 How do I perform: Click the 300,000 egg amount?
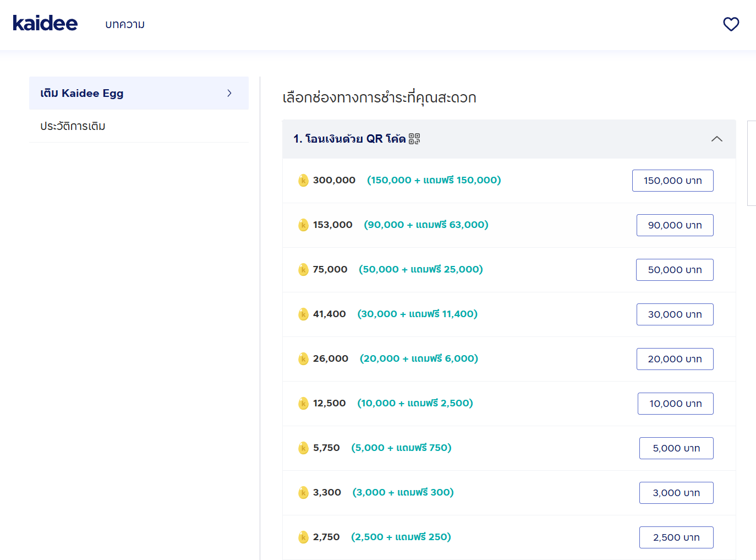[x=335, y=180]
